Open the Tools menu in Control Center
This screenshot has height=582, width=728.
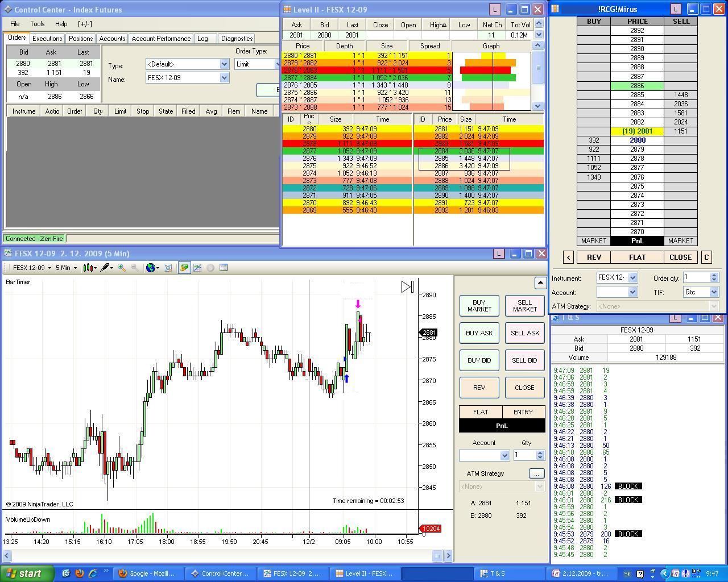tap(38, 24)
